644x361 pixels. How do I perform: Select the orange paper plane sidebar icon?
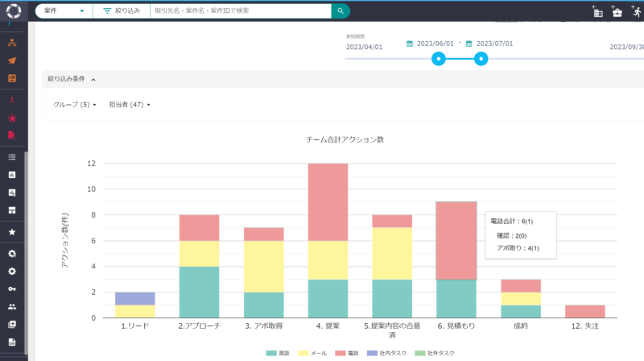(12, 60)
